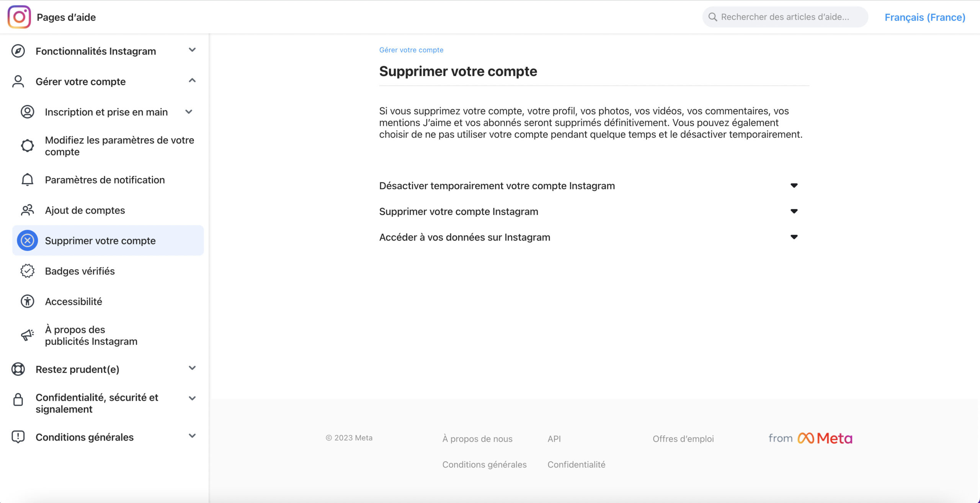Viewport: 980px width, 503px height.
Task: Open Supprimer votre compte Instagram section title
Action: coord(459,211)
